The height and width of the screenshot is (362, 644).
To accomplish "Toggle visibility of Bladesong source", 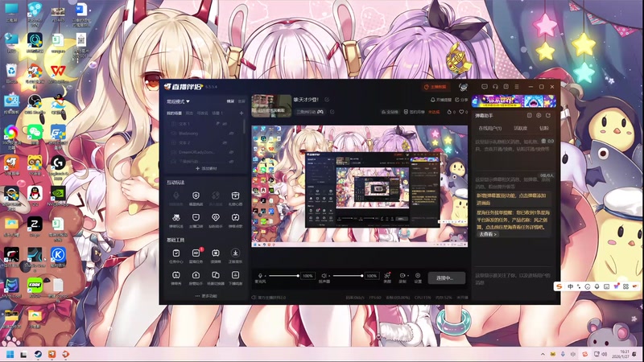I will point(230,134).
